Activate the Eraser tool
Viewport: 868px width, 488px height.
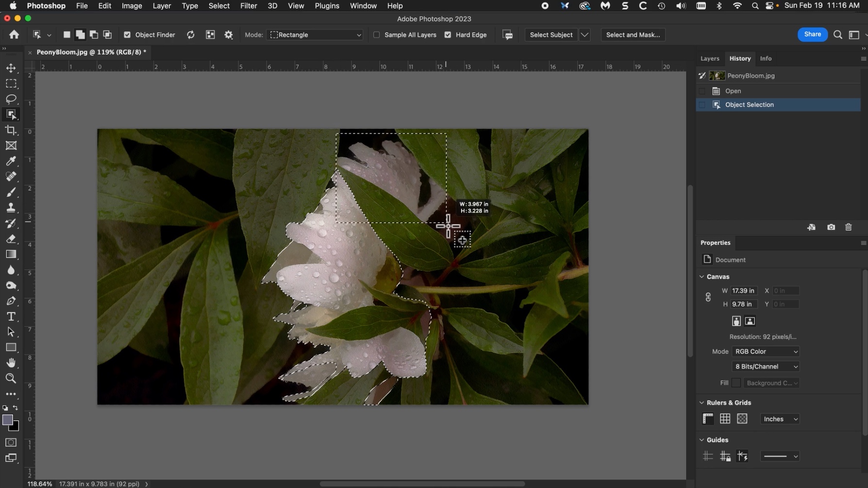click(x=11, y=239)
